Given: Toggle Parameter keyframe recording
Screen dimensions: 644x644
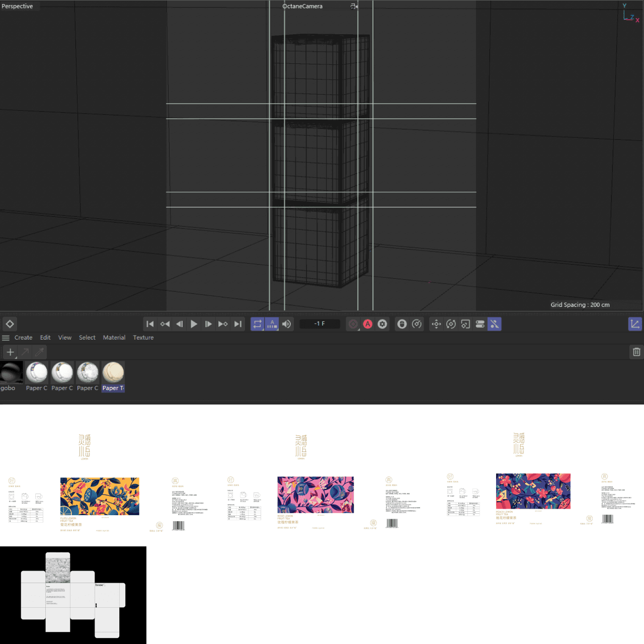Looking at the screenshot, I should (x=480, y=324).
